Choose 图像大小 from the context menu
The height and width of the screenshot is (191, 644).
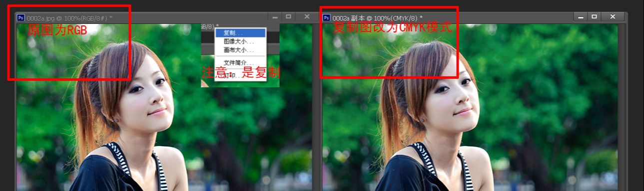pyautogui.click(x=240, y=41)
